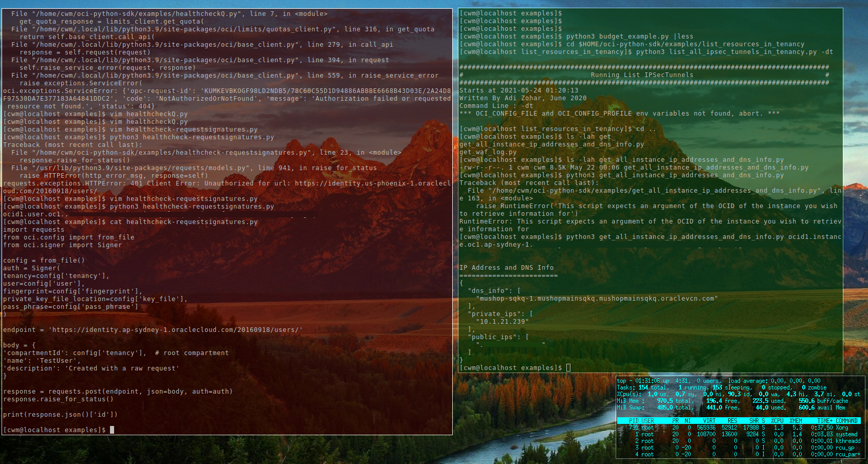Select the pass_phrase=config['pass_phrase'] line
This screenshot has width=868, height=464.
[70, 307]
